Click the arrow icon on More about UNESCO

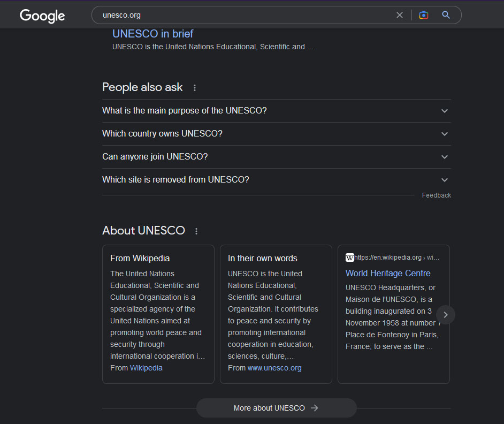pos(315,408)
